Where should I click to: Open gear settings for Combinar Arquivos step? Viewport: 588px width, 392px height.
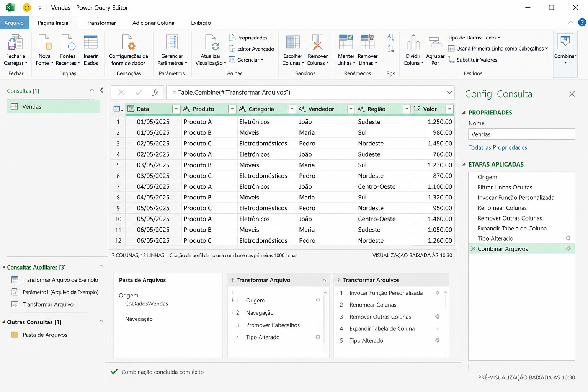click(x=568, y=248)
